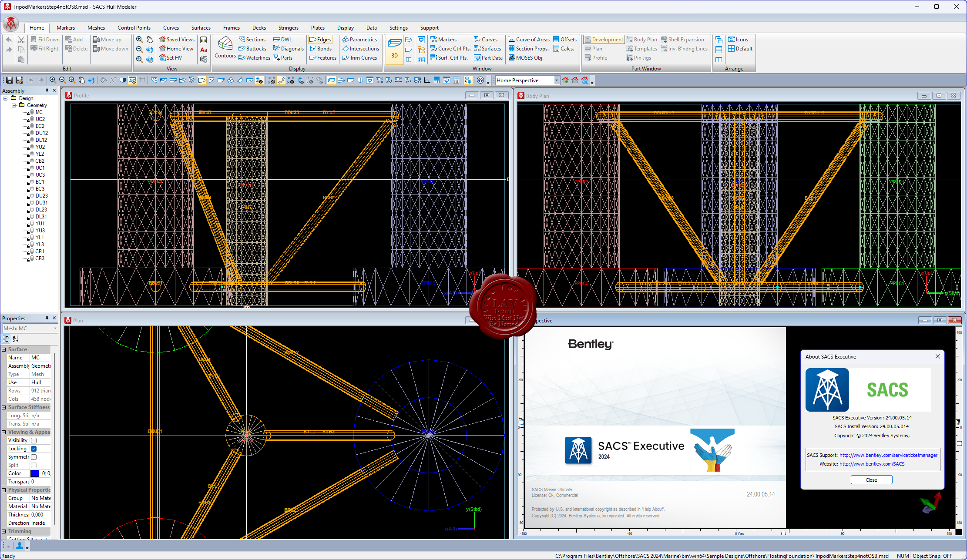Open the Markers window
Viewport: 967px width, 560px height.
[443, 39]
